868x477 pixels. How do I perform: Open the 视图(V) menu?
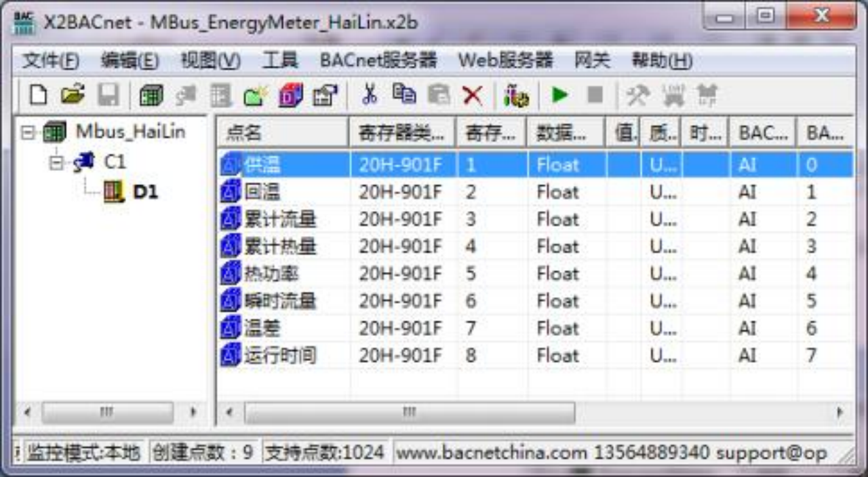click(210, 61)
